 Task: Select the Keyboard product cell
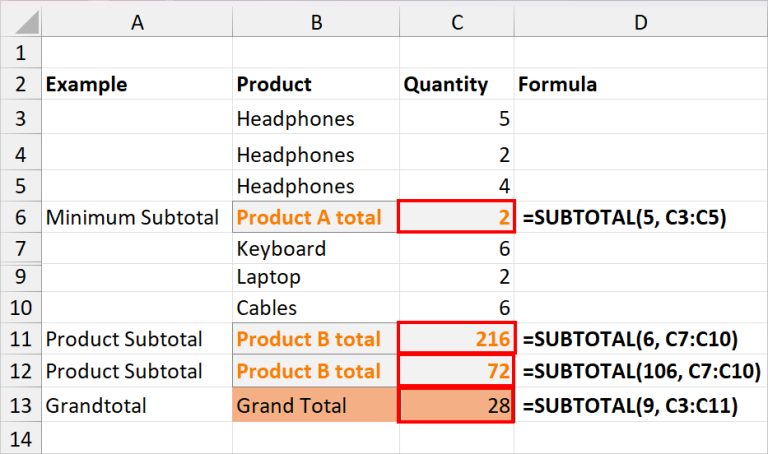pyautogui.click(x=316, y=248)
